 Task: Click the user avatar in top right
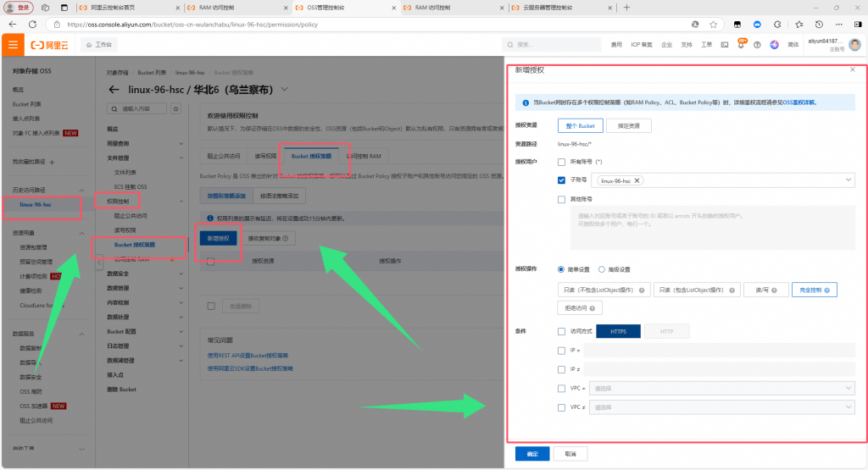point(854,44)
